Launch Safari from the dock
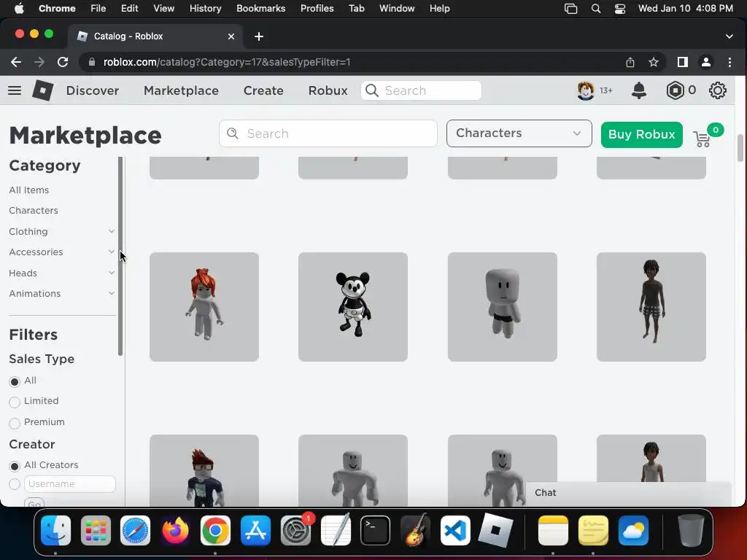This screenshot has height=560, width=747. [135, 530]
